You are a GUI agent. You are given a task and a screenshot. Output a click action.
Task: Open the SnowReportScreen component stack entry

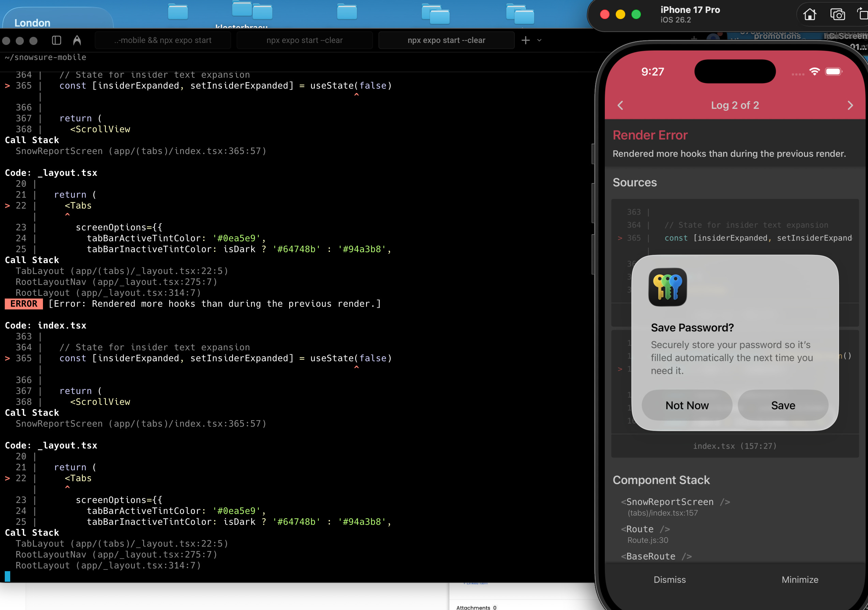(670, 502)
